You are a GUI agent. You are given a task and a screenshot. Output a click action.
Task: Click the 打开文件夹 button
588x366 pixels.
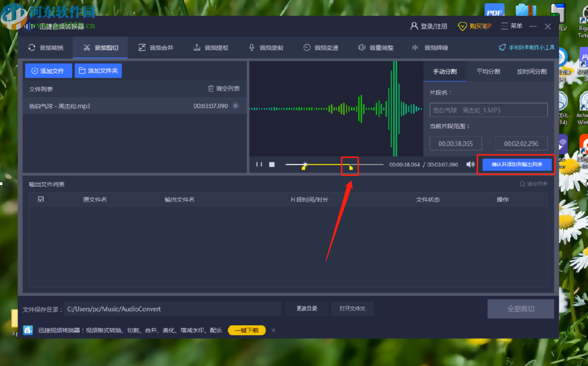(353, 309)
